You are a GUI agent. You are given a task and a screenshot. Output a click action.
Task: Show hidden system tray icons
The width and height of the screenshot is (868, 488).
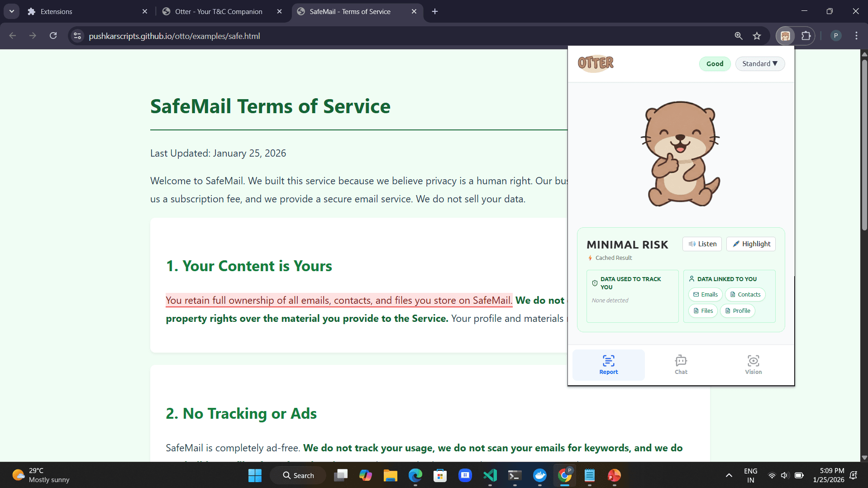point(729,475)
